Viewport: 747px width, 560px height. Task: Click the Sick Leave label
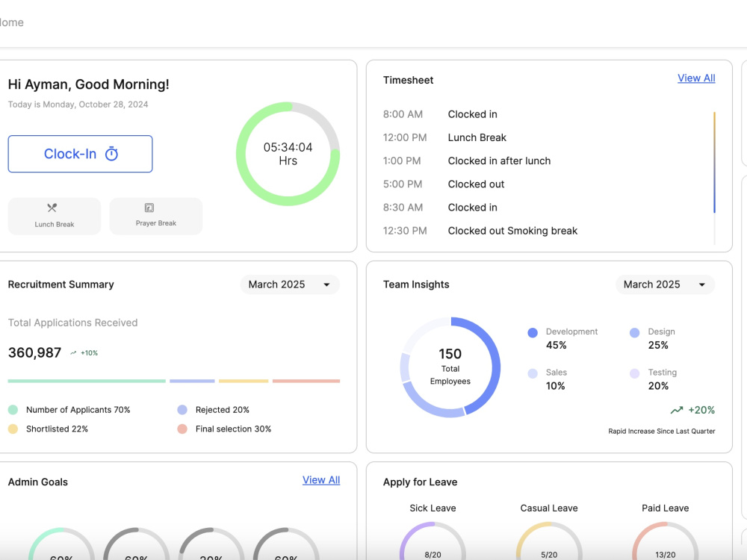point(433,508)
